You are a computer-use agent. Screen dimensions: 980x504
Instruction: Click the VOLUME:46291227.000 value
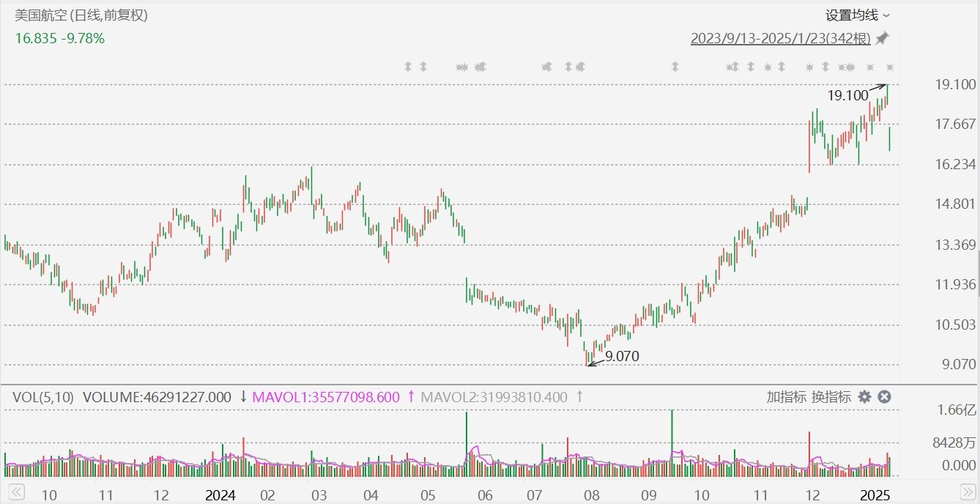[x=157, y=397]
